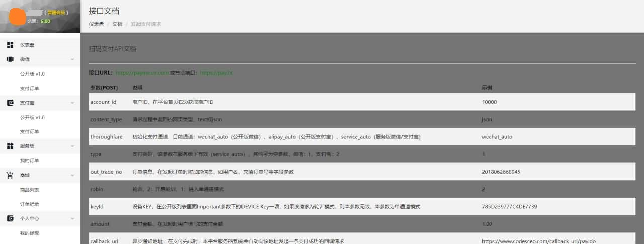Select the 个人中心 sidebar label

pos(29,219)
